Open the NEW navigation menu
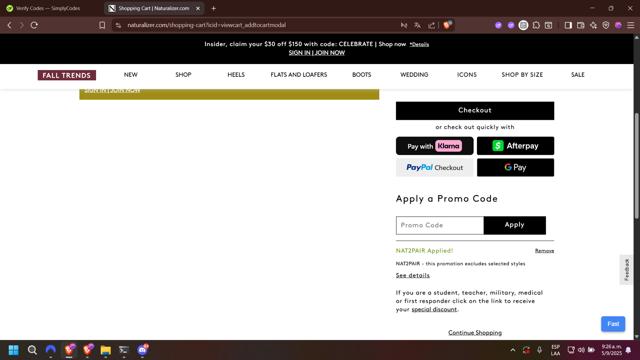This screenshot has height=360, width=640. pos(131,75)
